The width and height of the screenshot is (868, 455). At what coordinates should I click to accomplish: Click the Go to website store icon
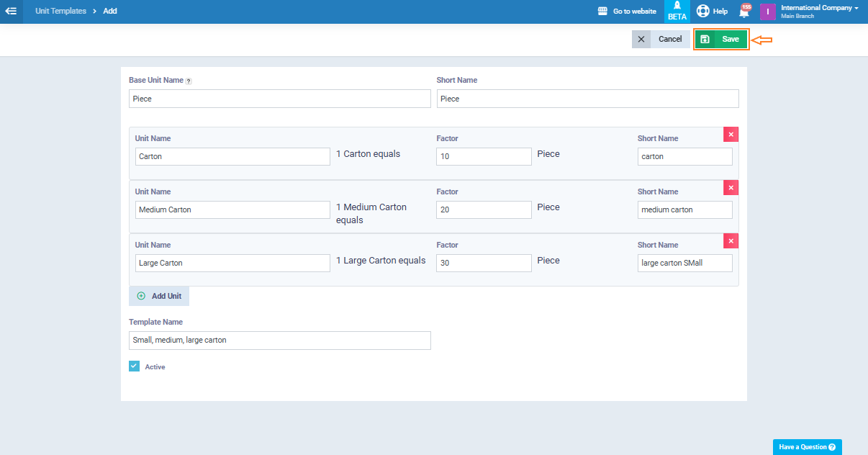click(603, 12)
